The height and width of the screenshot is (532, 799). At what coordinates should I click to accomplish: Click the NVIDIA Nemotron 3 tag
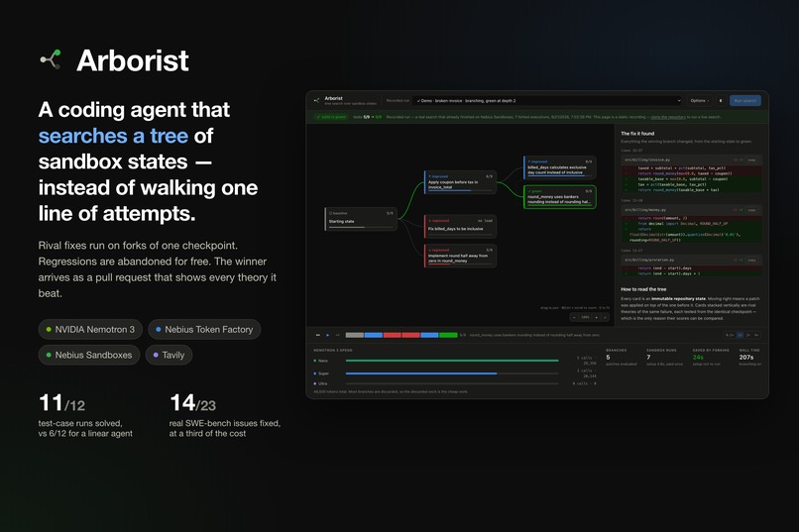[89, 329]
